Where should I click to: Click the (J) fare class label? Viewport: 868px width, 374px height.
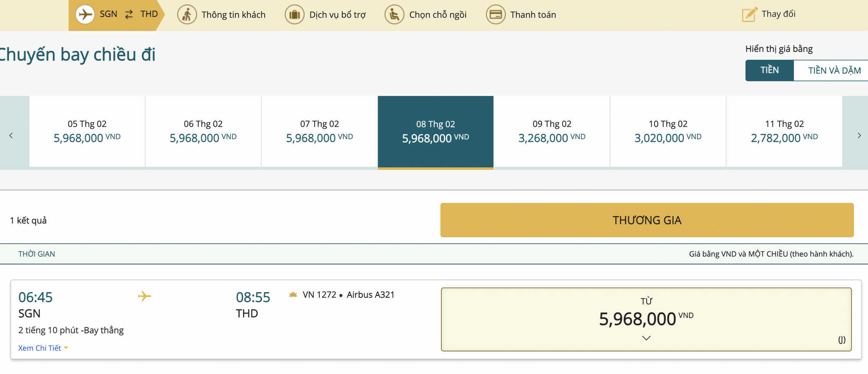(842, 340)
